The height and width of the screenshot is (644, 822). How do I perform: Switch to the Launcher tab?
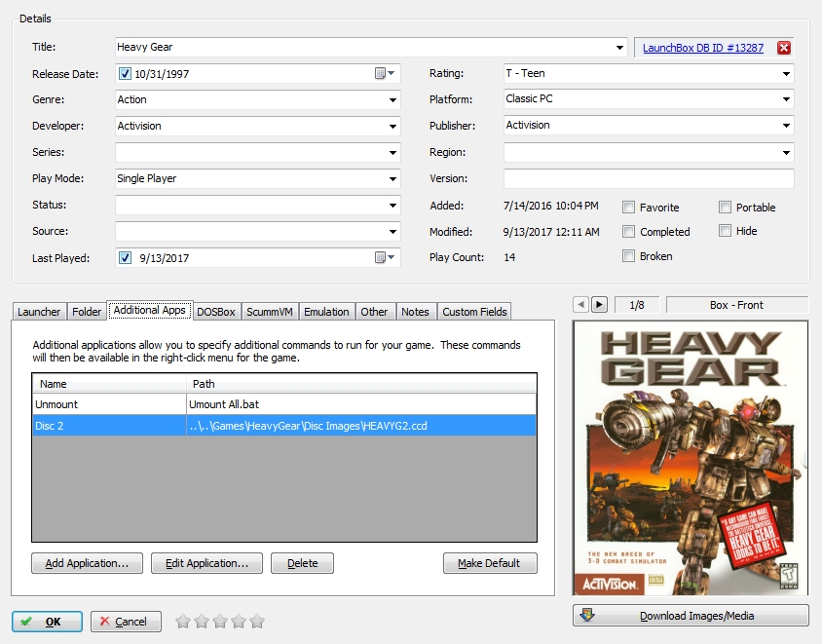coord(39,312)
